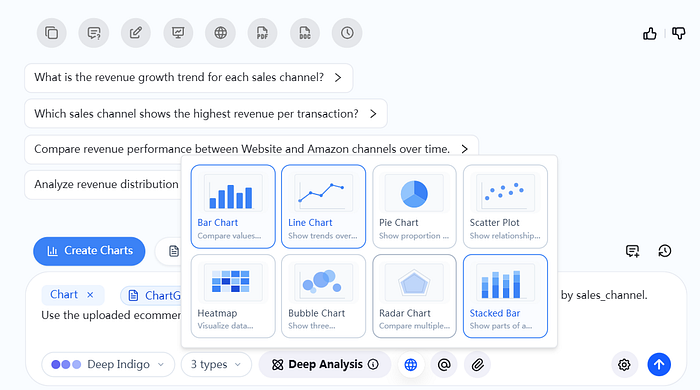The image size is (700, 390).
Task: Click the globe icon in top toolbar
Action: point(221,33)
